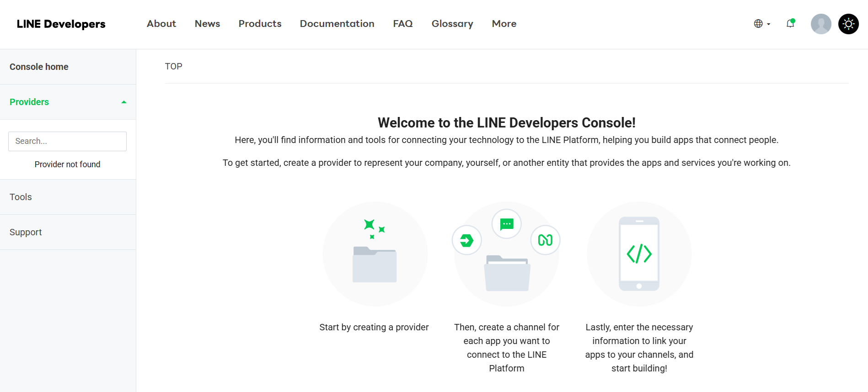Click the user profile avatar

[x=821, y=24]
